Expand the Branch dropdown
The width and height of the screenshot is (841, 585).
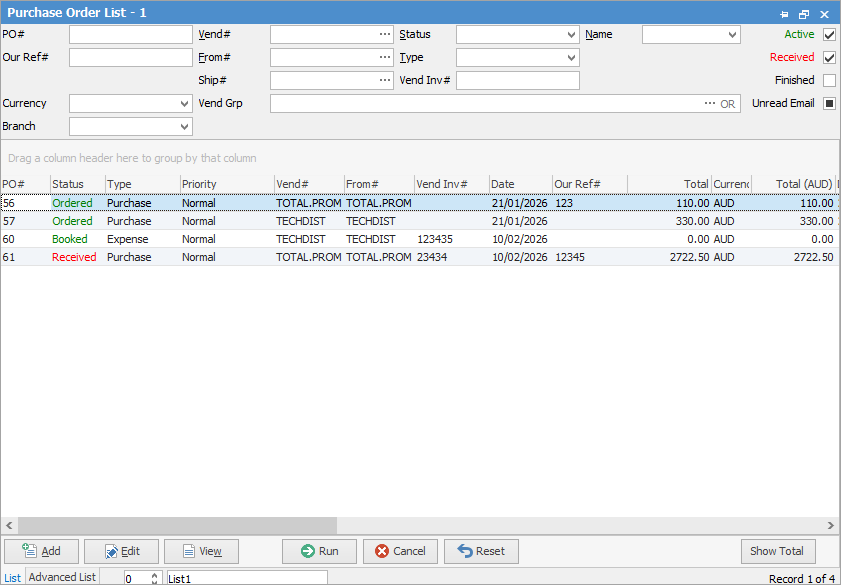[x=184, y=127]
